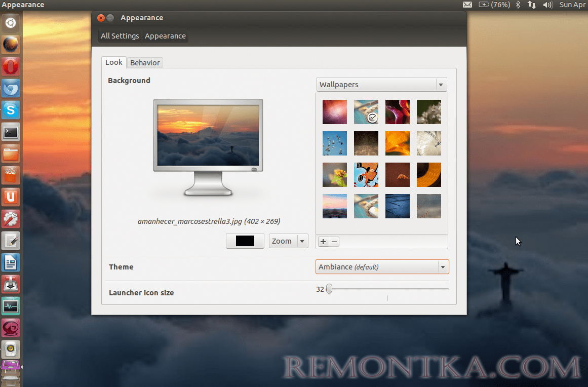
Task: Add a wallpaper with the plus button
Action: 323,242
